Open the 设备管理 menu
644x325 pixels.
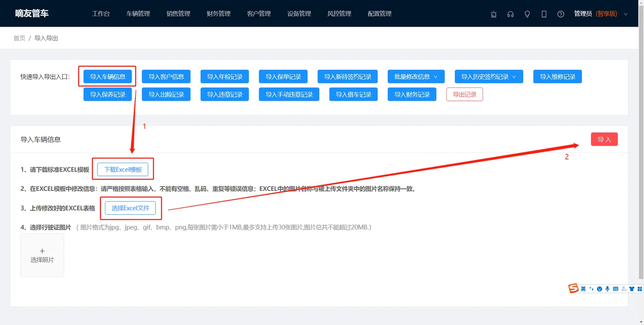click(x=299, y=14)
